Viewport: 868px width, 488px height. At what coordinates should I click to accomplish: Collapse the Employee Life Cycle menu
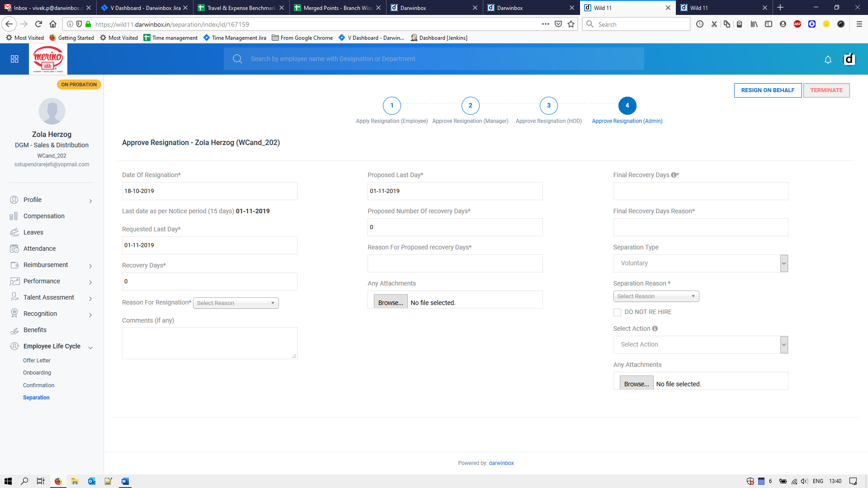click(90, 347)
